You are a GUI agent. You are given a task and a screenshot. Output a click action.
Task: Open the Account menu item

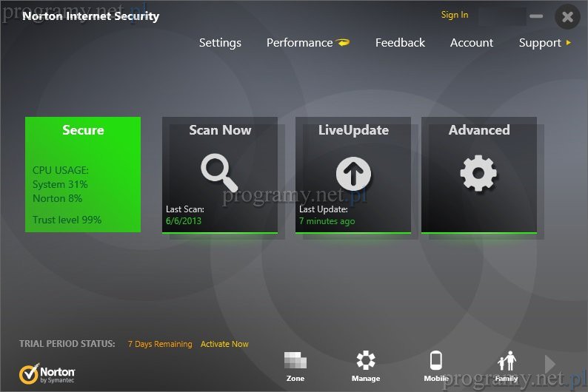(x=471, y=43)
